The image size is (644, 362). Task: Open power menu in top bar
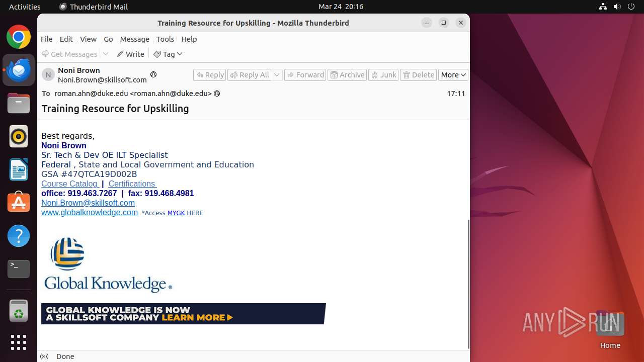[631, 7]
